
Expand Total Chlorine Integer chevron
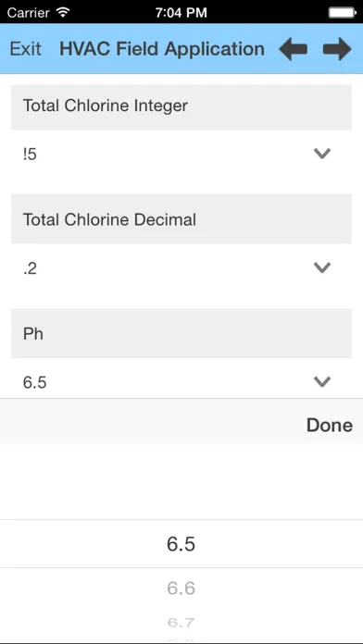322,154
